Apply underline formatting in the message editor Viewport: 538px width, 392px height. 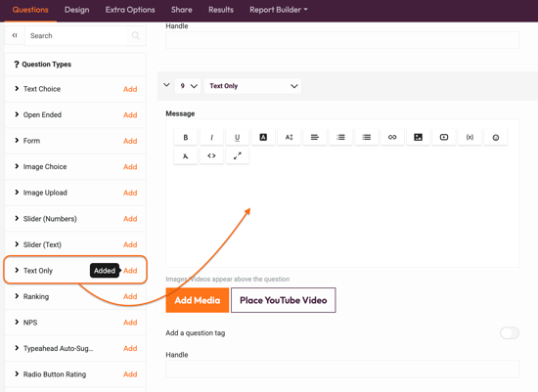[x=237, y=137]
